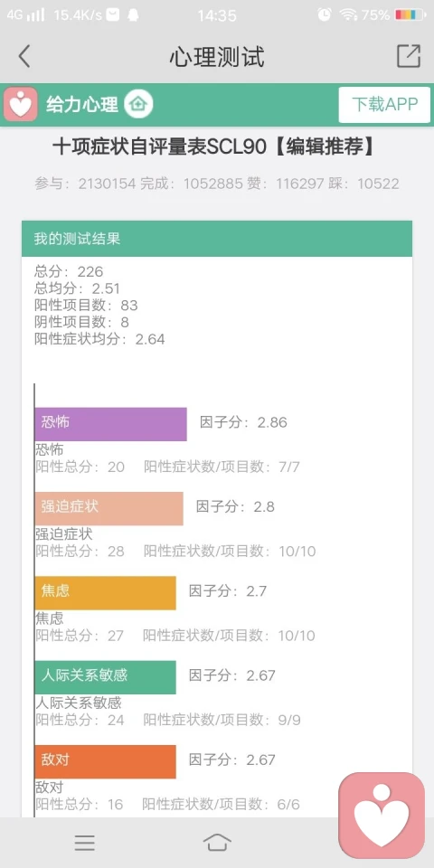
Task: Tap the 给力心理 brand name link
Action: tap(82, 104)
